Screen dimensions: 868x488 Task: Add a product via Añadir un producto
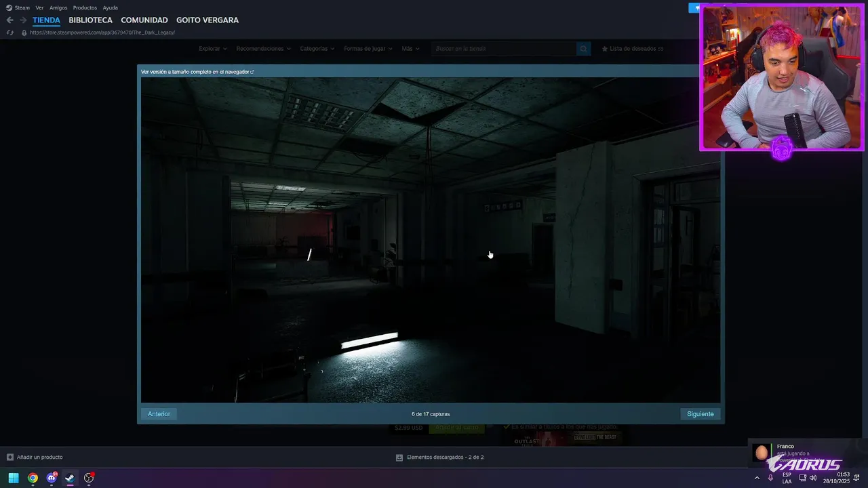(39, 457)
